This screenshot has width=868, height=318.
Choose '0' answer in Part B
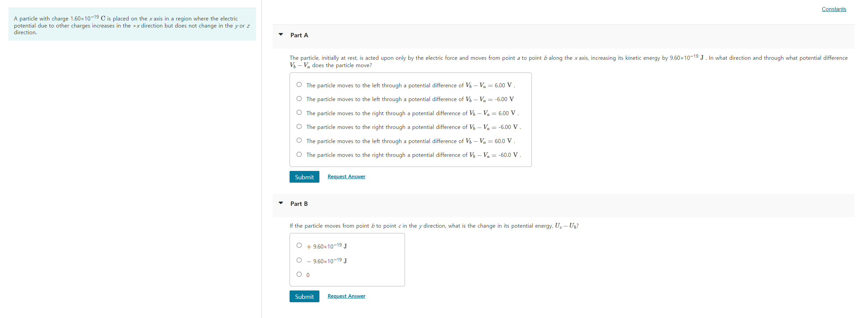tap(299, 274)
